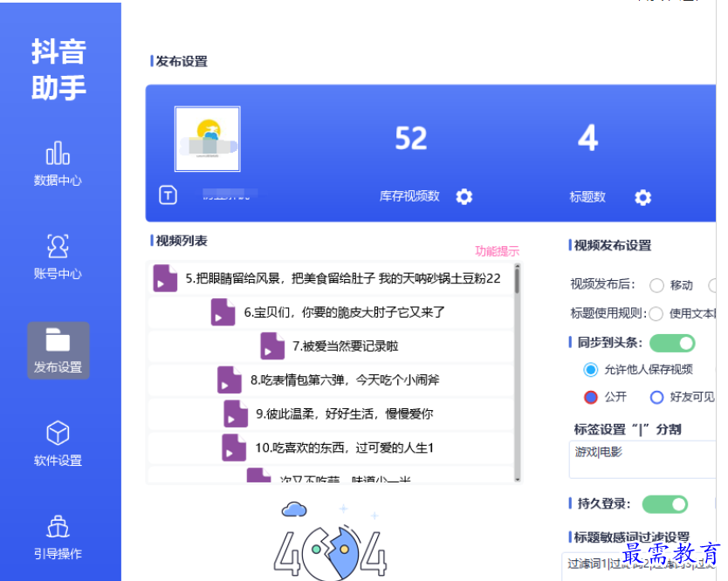Viewport: 728px width, 581px height.
Task: Select the 公开 visibility radio
Action: point(591,397)
